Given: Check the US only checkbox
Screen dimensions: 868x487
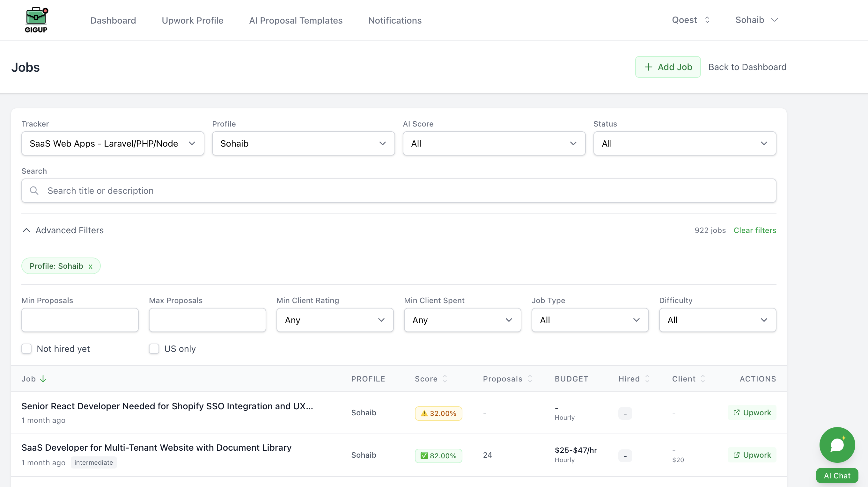Looking at the screenshot, I should [154, 349].
